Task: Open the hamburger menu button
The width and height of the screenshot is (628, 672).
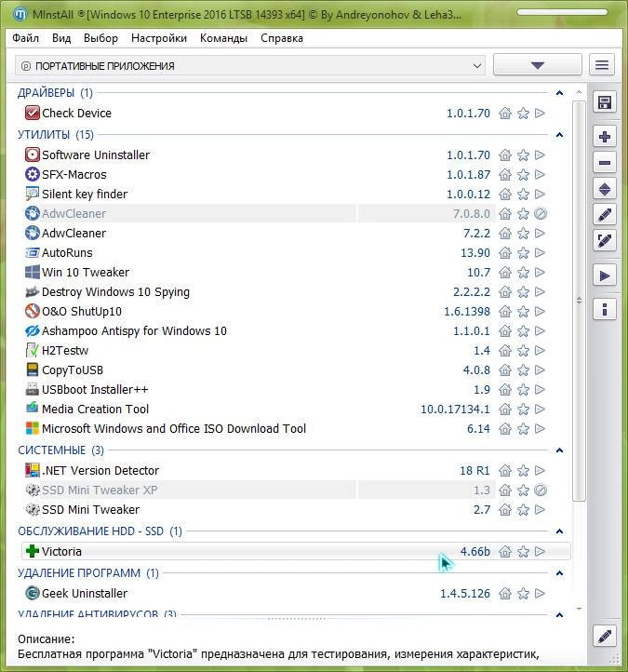Action: 602,65
